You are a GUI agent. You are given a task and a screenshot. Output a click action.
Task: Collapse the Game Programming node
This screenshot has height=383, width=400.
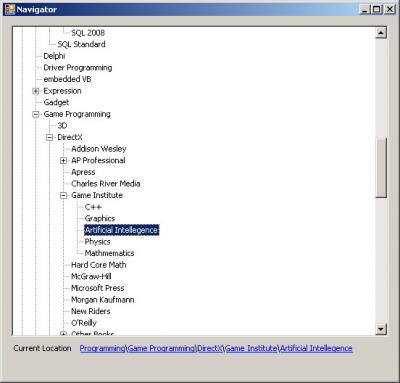tap(36, 114)
